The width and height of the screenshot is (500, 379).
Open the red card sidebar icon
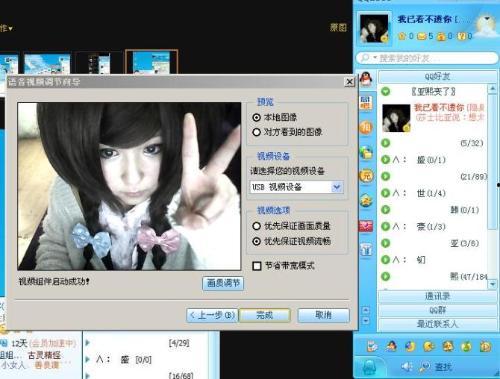pyautogui.click(x=366, y=226)
